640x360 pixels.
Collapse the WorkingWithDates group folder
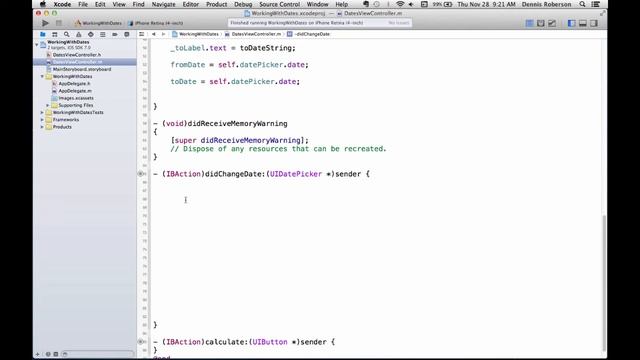coord(42,76)
